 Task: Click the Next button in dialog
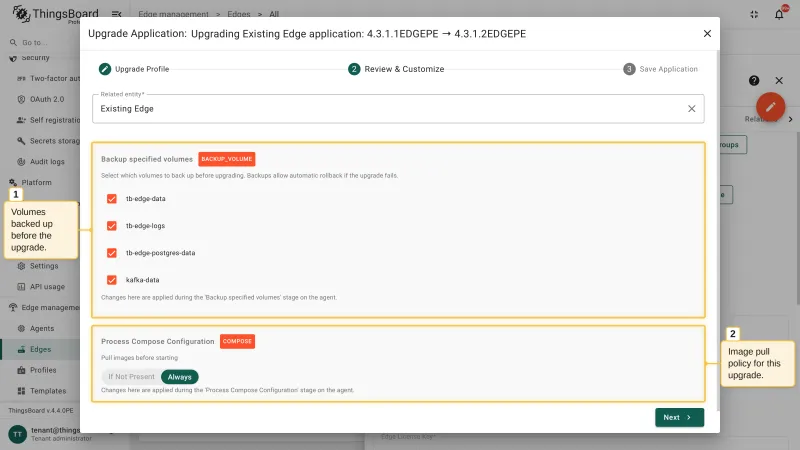(x=679, y=417)
